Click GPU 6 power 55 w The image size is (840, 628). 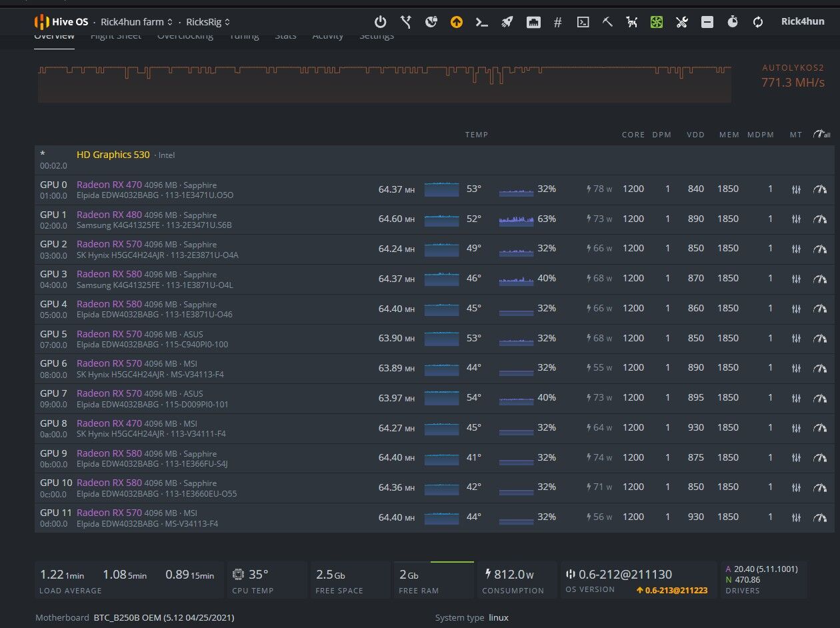coord(599,367)
